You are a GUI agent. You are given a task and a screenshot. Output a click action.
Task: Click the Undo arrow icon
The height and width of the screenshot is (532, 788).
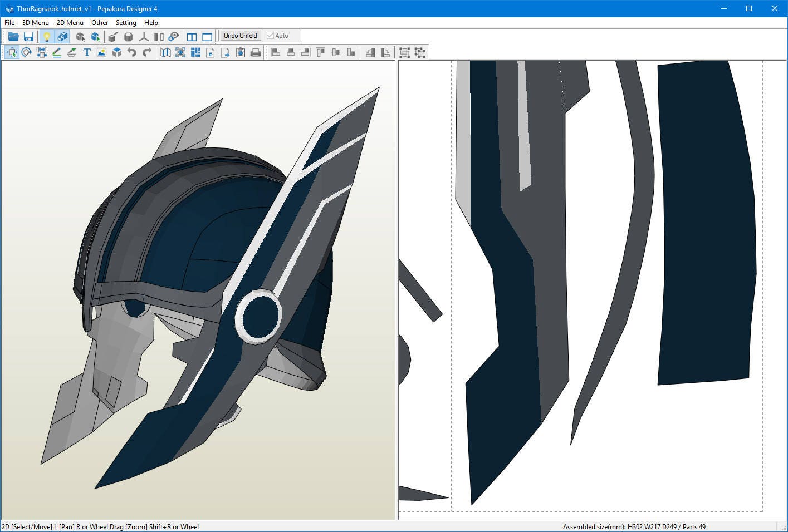tap(131, 52)
